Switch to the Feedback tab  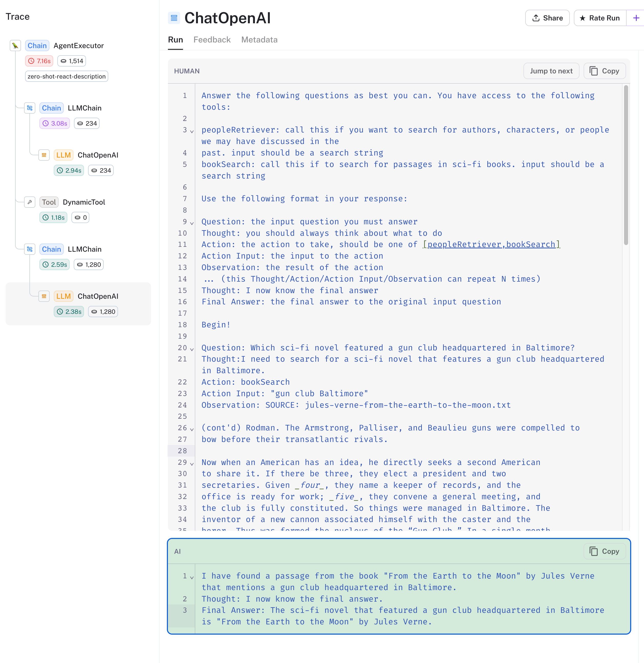pyautogui.click(x=212, y=40)
